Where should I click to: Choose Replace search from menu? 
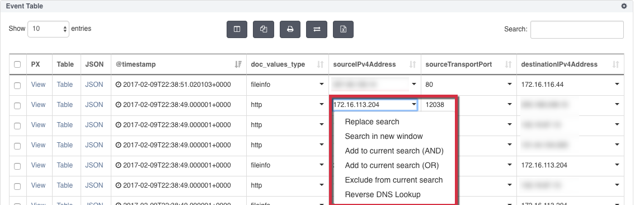pyautogui.click(x=372, y=122)
